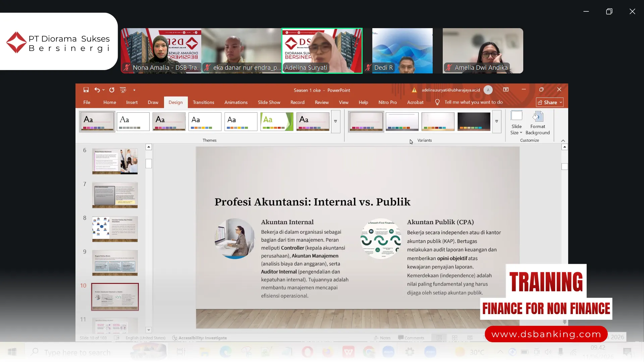This screenshot has height=362, width=644.
Task: Open the View ribbon tab
Action: click(343, 102)
